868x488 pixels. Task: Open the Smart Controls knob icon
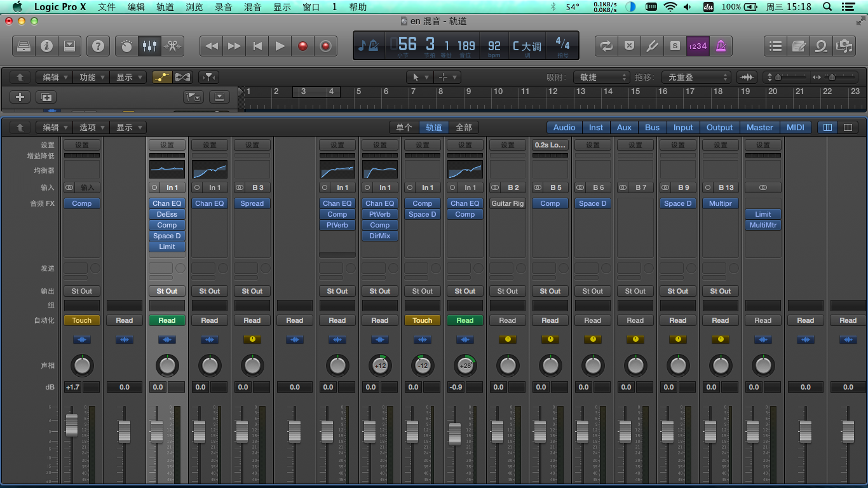[126, 46]
